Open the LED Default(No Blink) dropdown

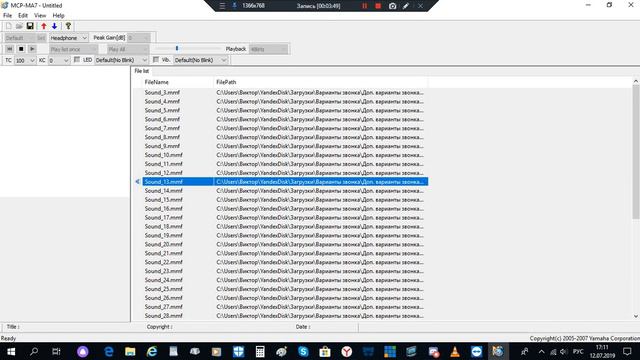121,60
